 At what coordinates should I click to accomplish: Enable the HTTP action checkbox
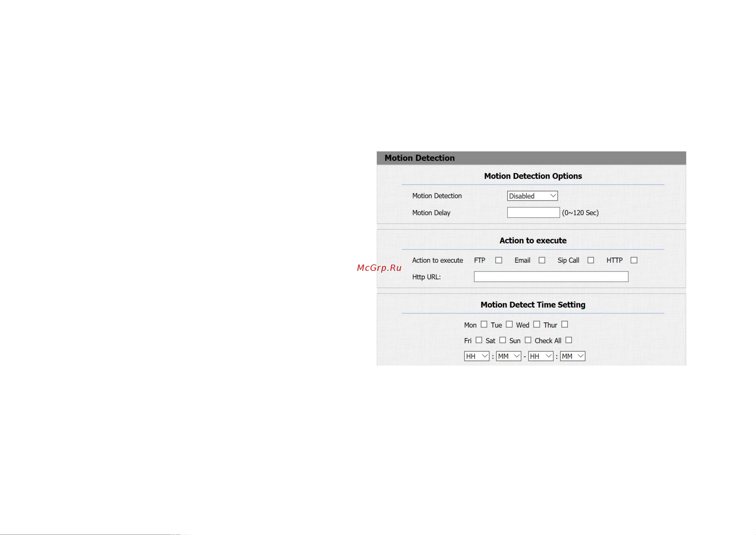coord(634,260)
